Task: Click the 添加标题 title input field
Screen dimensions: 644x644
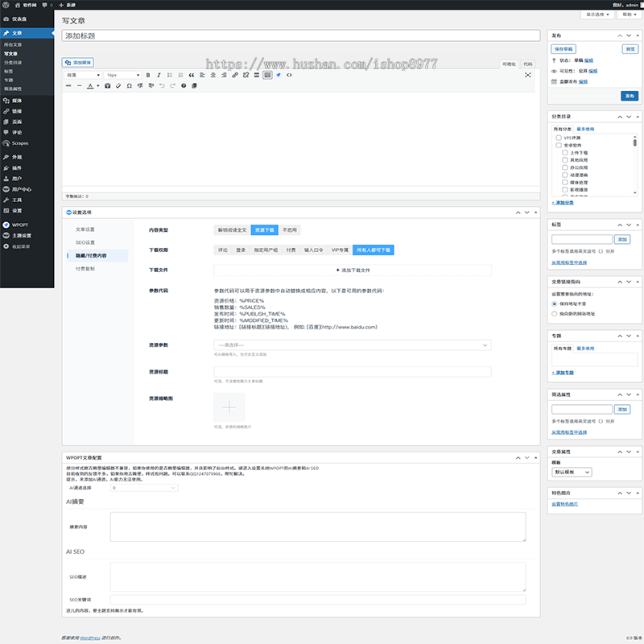Action: pyautogui.click(x=301, y=35)
